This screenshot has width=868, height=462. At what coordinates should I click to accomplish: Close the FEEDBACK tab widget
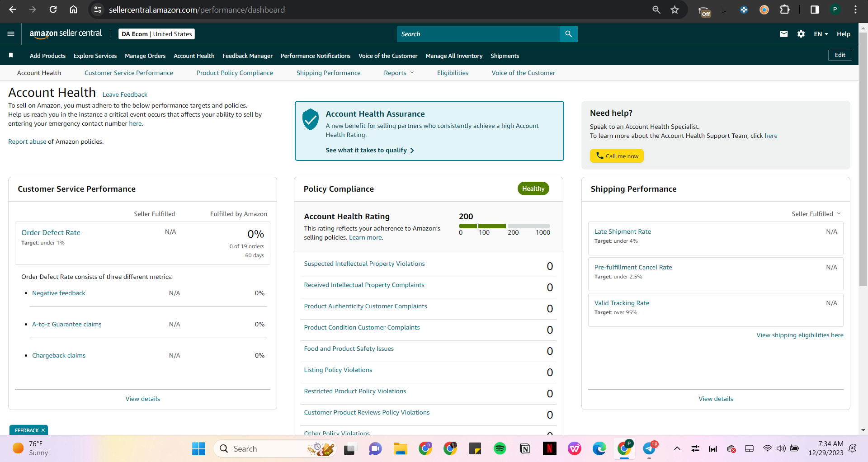43,430
